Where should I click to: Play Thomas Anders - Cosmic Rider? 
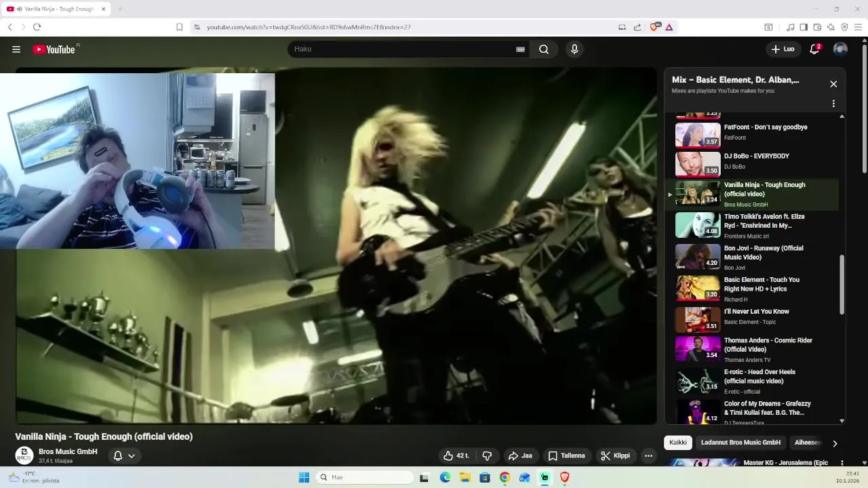click(751, 350)
